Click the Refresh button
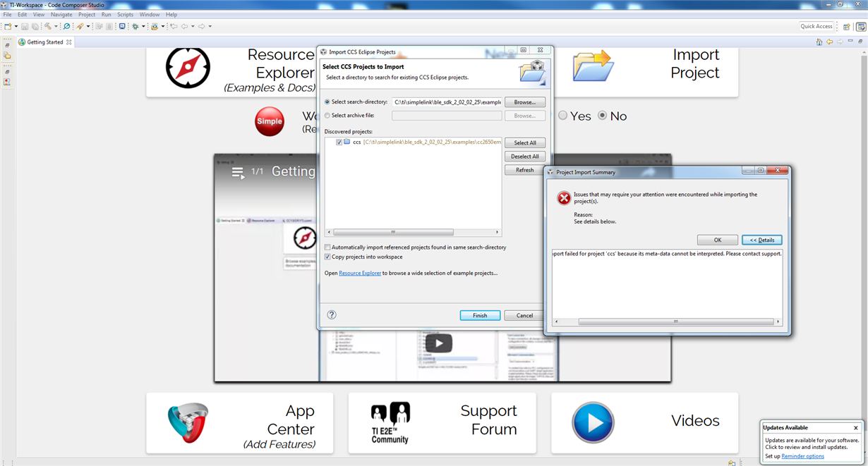 click(525, 170)
